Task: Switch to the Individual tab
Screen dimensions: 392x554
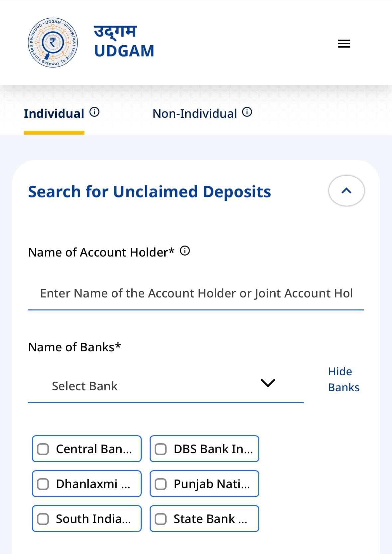Action: [54, 114]
